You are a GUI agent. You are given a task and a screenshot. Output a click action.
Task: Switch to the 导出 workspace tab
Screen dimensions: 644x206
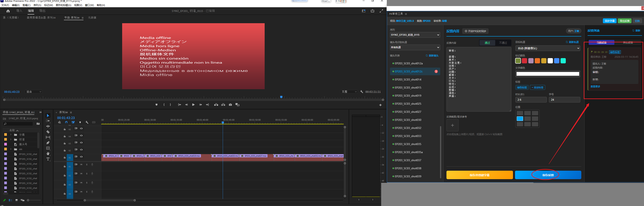(42, 11)
